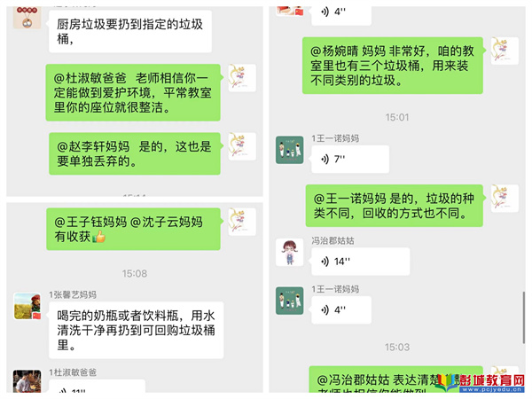This screenshot has width=532, height=399.
Task: Tap teacher avatar beside @赵李轩妈妈 reply
Action: pos(242,146)
